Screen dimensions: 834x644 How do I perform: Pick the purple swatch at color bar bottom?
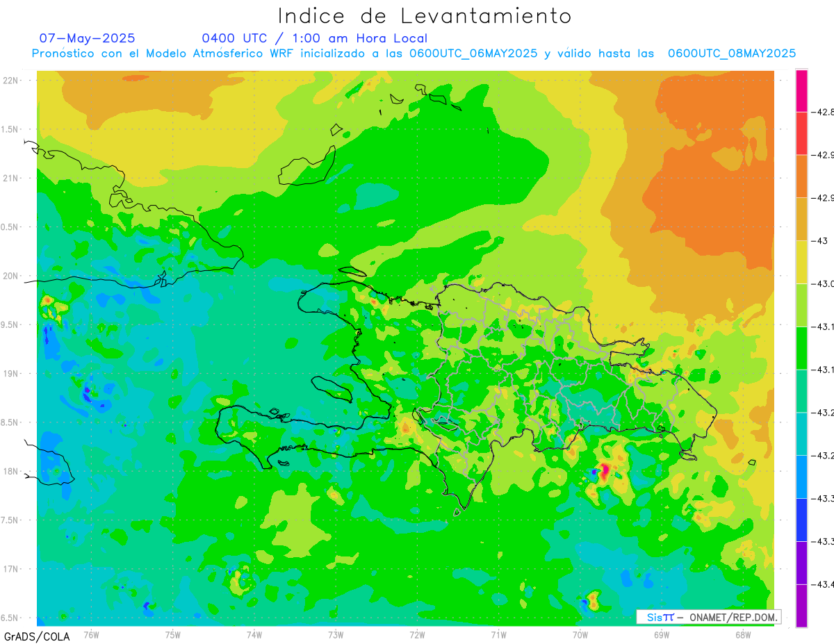click(801, 606)
